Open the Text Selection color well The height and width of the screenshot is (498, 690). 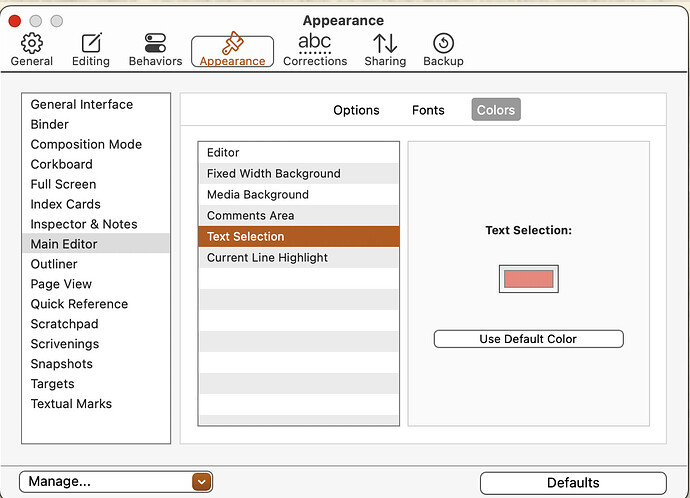(529, 279)
